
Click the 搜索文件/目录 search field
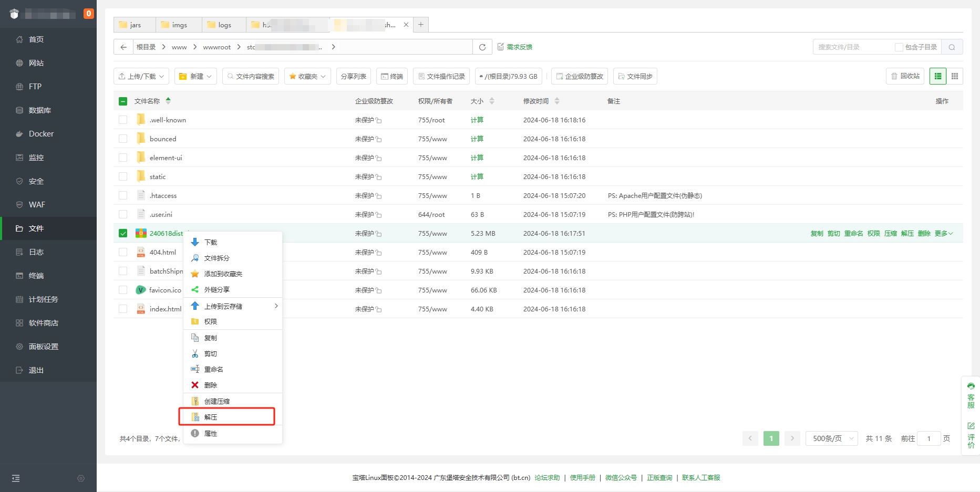click(852, 47)
